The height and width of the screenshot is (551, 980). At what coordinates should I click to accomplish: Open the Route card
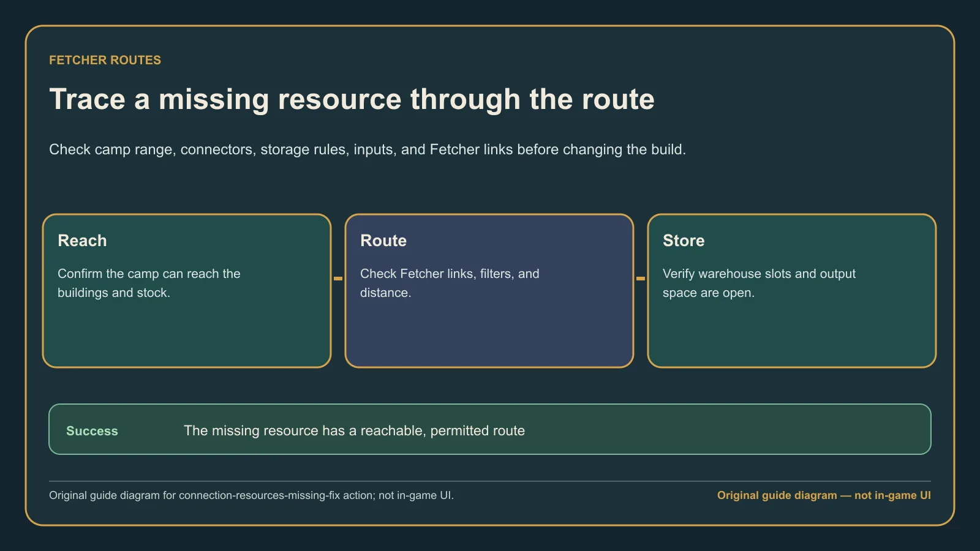pyautogui.click(x=489, y=291)
